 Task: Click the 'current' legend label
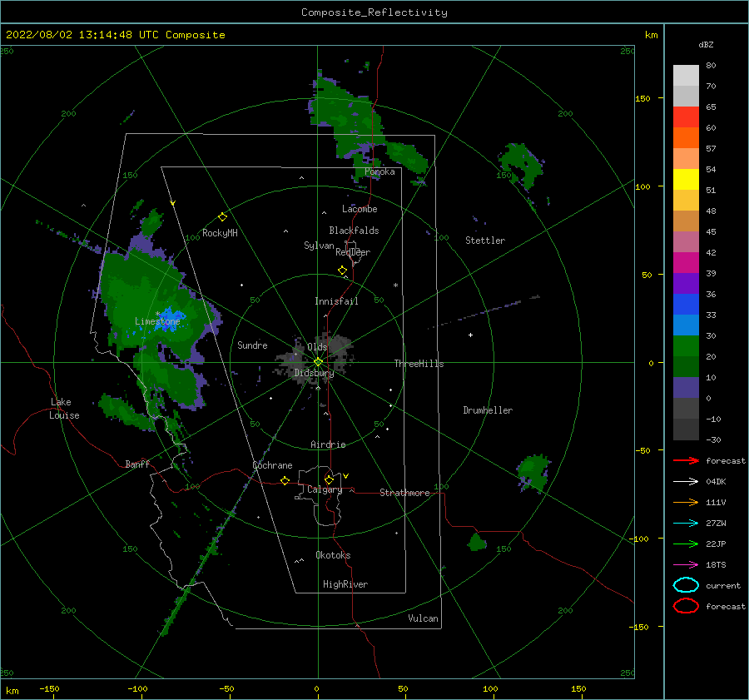pos(722,586)
